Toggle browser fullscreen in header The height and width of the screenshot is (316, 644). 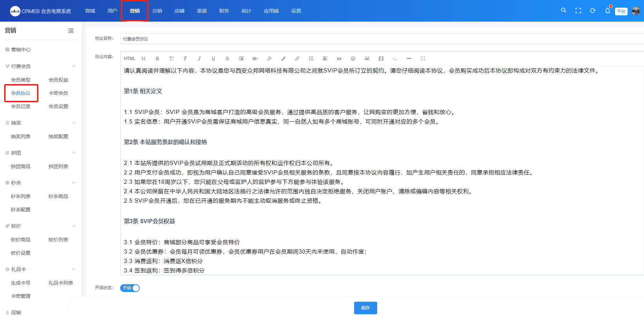click(578, 11)
